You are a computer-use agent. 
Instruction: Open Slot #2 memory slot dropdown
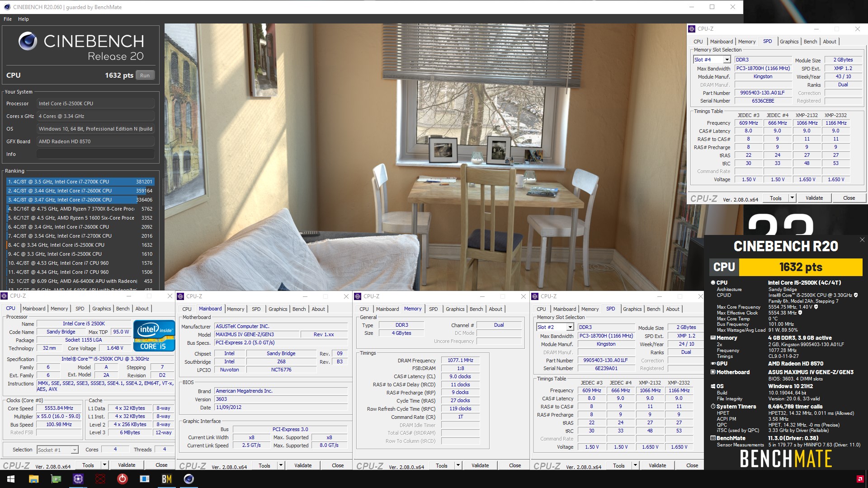pos(570,327)
